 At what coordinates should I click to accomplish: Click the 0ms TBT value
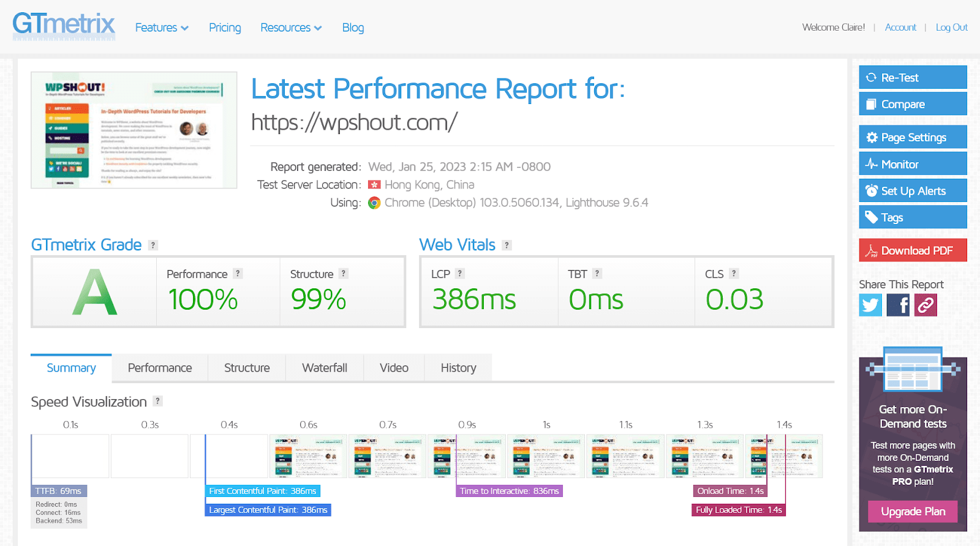coord(596,299)
